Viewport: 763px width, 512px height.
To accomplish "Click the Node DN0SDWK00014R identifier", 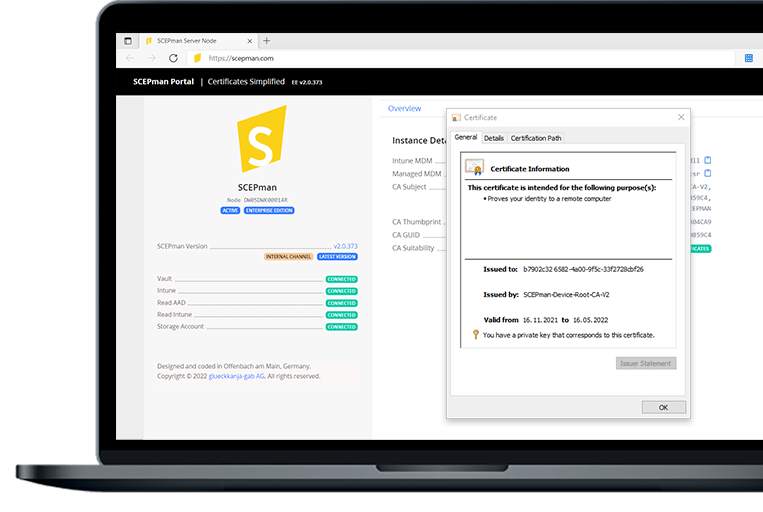I will pyautogui.click(x=257, y=200).
